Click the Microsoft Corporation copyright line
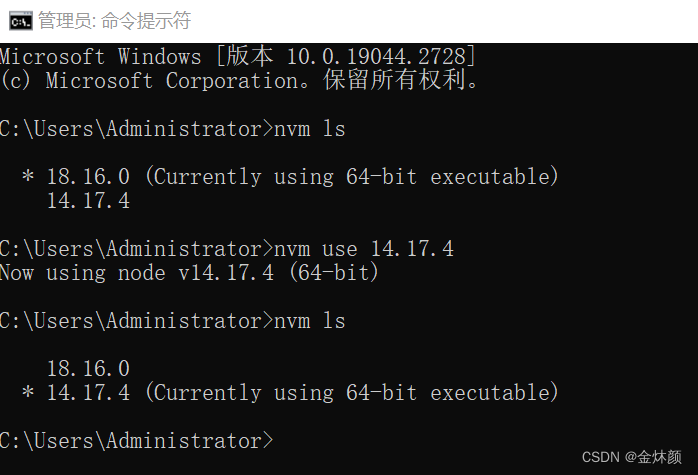Viewport: 698px width, 475px height. [239, 81]
